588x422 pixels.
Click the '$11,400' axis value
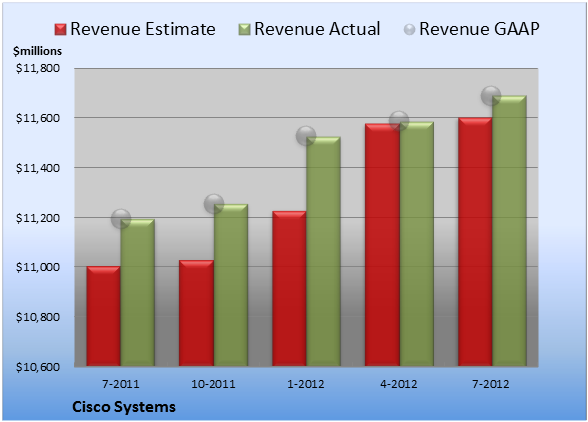[38, 168]
